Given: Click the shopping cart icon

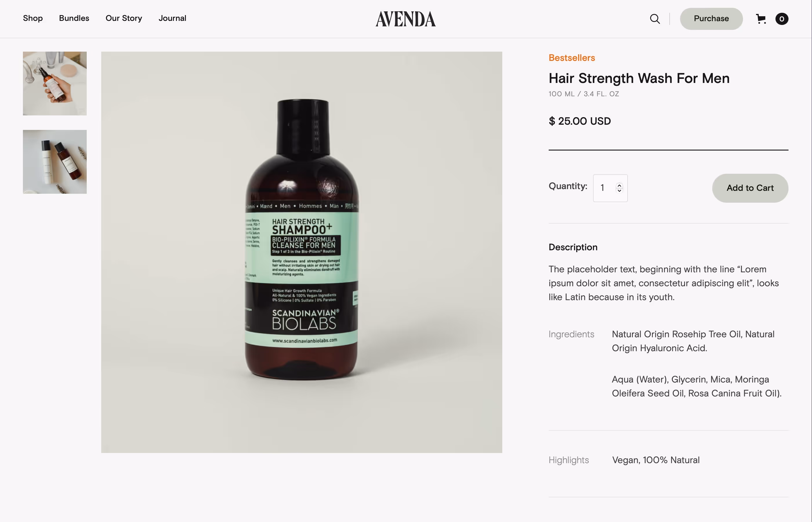Looking at the screenshot, I should [761, 19].
